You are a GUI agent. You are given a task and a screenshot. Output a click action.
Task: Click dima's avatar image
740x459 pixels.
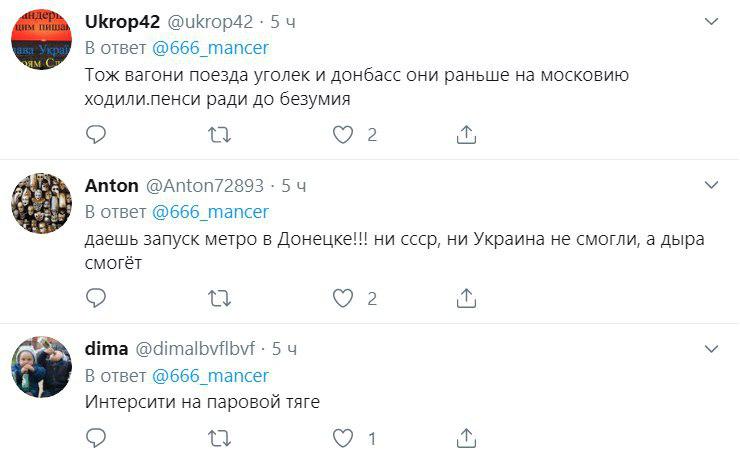tap(42, 366)
